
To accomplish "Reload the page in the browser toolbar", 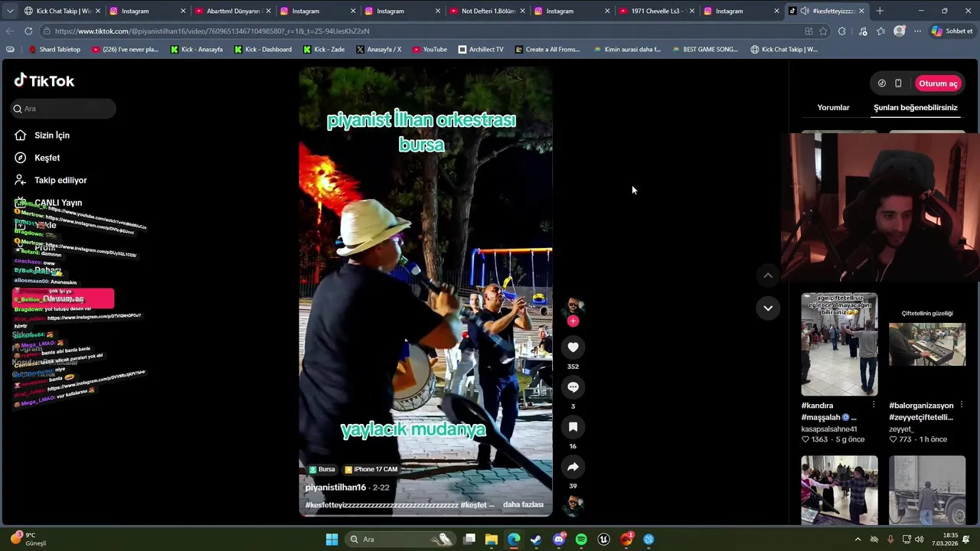I will (x=28, y=31).
